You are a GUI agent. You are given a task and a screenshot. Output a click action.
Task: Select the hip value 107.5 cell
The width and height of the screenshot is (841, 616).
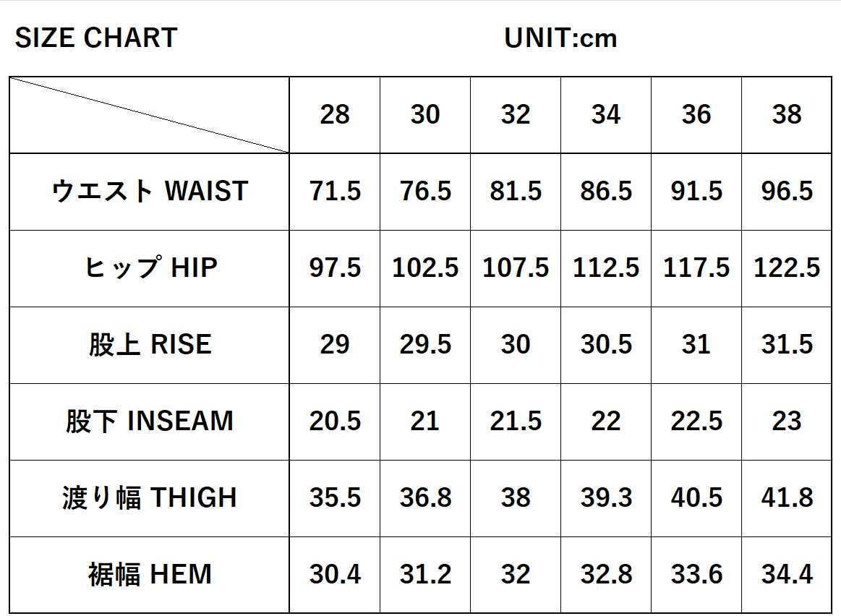coord(516,268)
